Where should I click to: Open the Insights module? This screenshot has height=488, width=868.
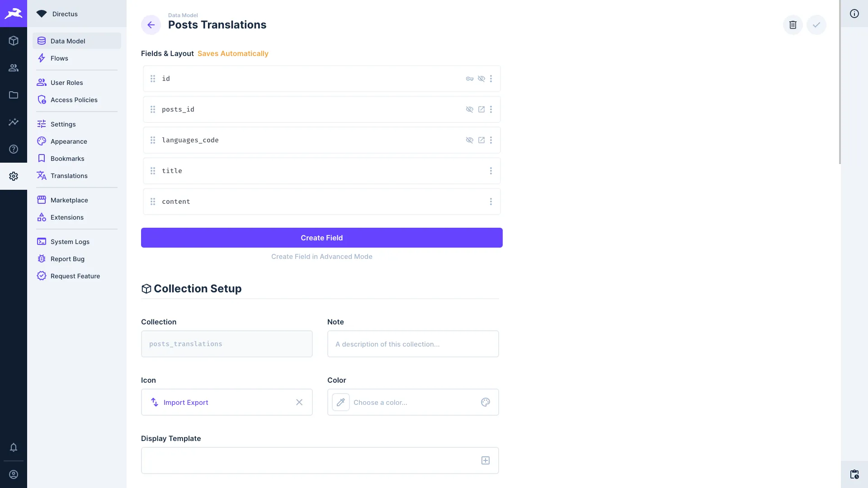[14, 122]
